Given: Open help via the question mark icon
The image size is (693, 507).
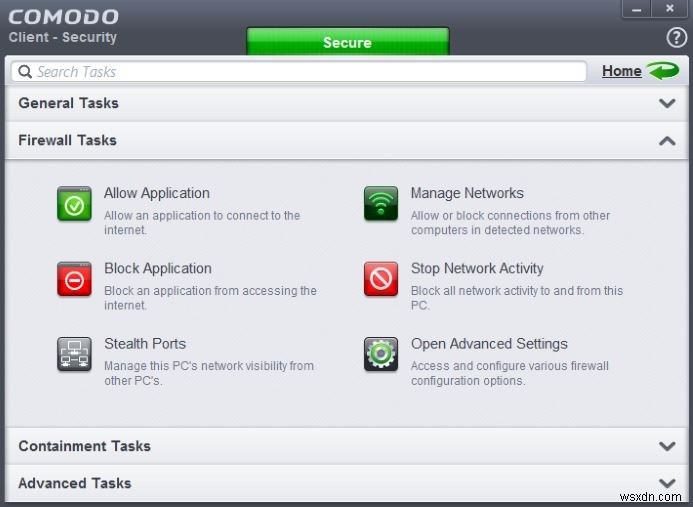Looking at the screenshot, I should [x=676, y=38].
